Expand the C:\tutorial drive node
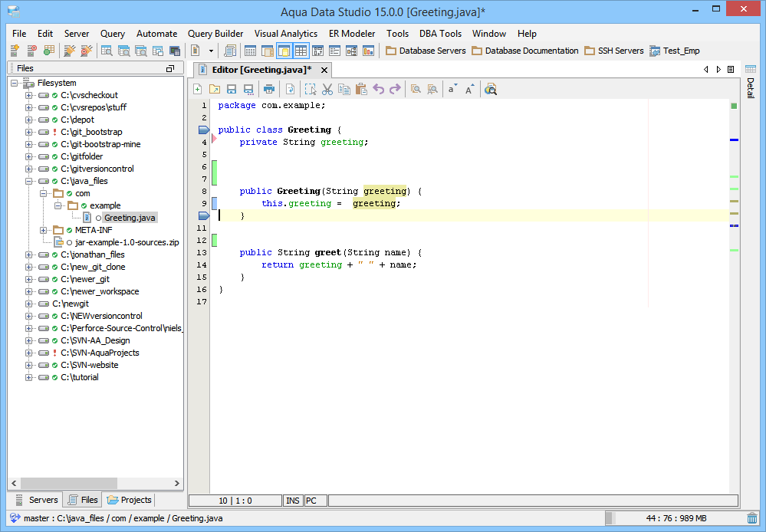 point(29,377)
